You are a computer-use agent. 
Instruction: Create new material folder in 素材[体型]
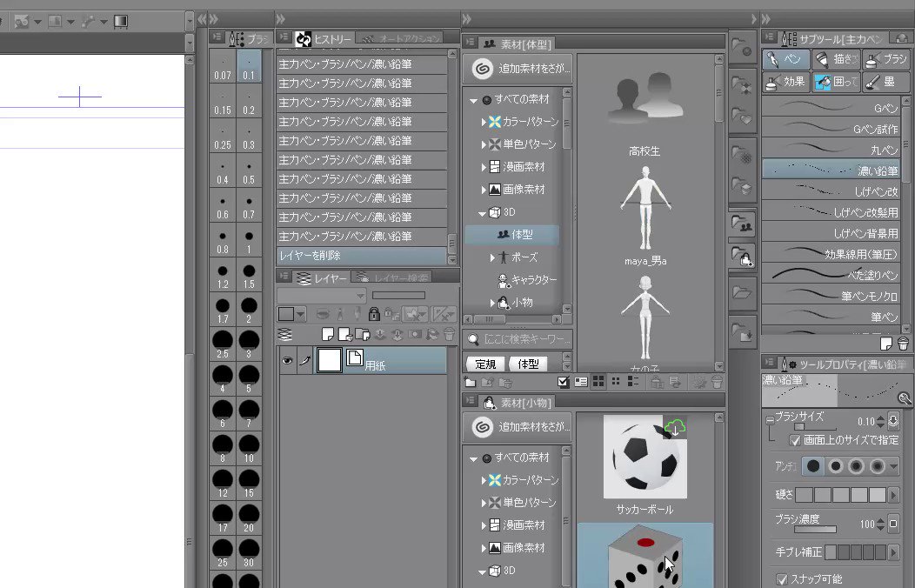[x=470, y=382]
